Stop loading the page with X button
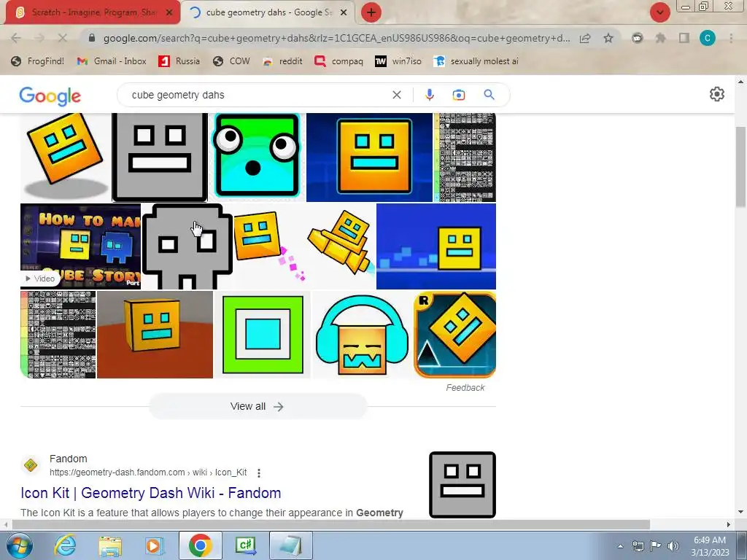This screenshot has width=747, height=560. 62,38
